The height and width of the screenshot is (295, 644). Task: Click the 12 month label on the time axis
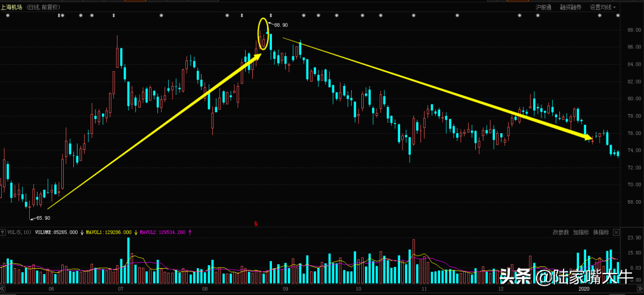coord(502,290)
